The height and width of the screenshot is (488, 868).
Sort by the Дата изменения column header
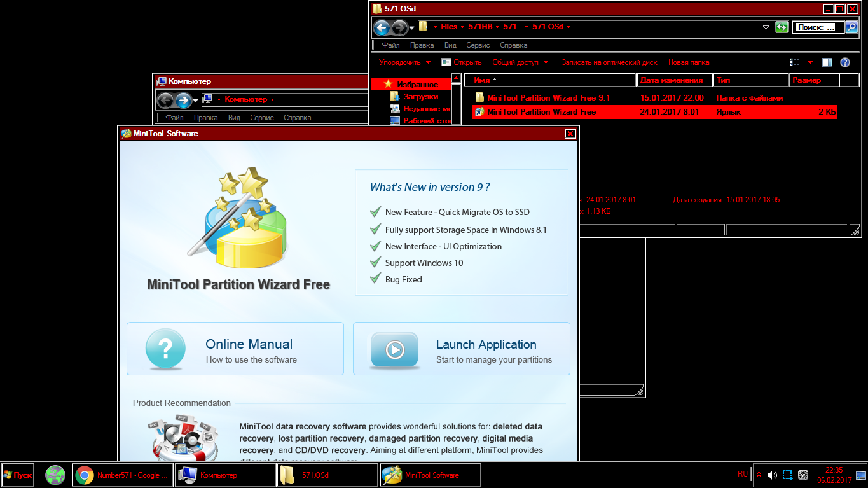[674, 80]
